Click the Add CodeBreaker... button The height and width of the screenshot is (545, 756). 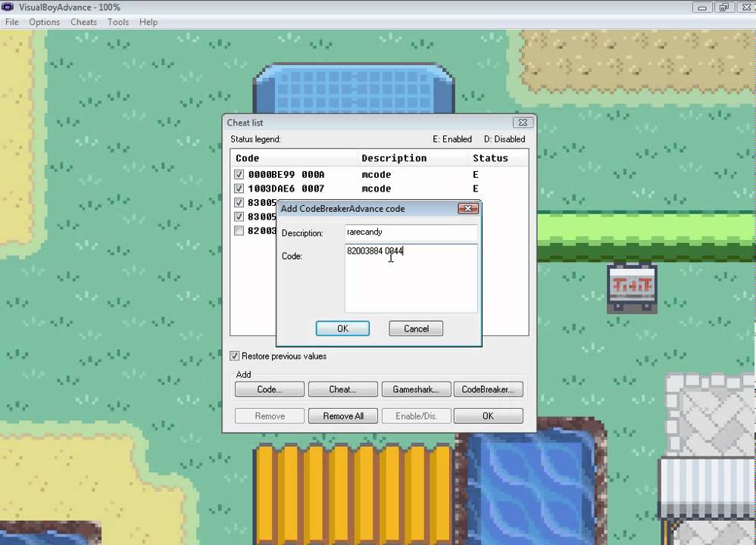click(488, 389)
